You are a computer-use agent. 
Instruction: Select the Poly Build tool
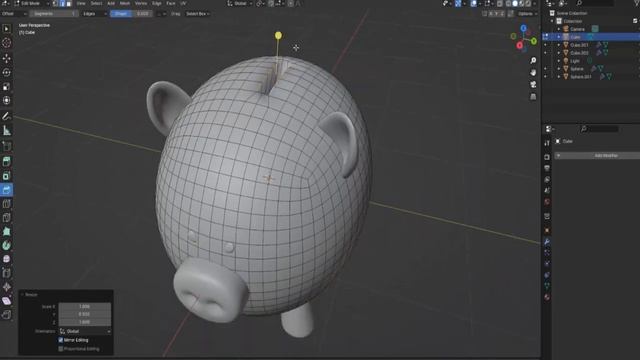[7, 231]
